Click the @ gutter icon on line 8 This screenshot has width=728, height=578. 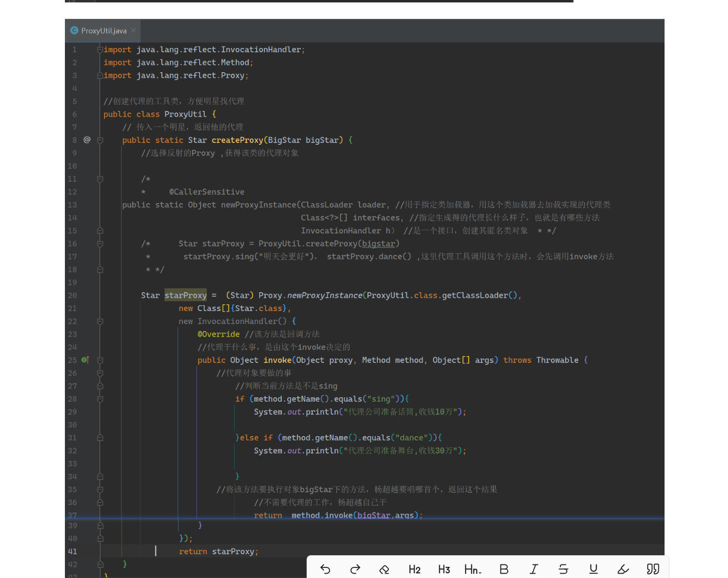coord(87,140)
